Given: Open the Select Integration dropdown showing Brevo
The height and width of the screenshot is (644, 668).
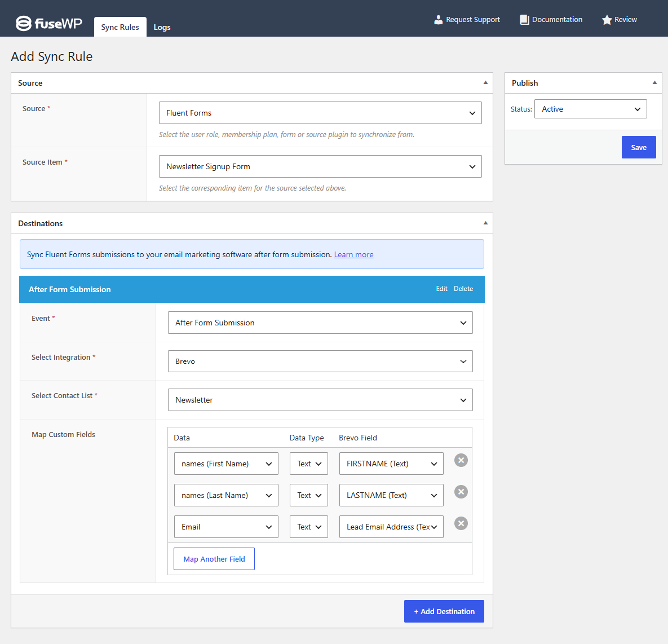Looking at the screenshot, I should 320,361.
